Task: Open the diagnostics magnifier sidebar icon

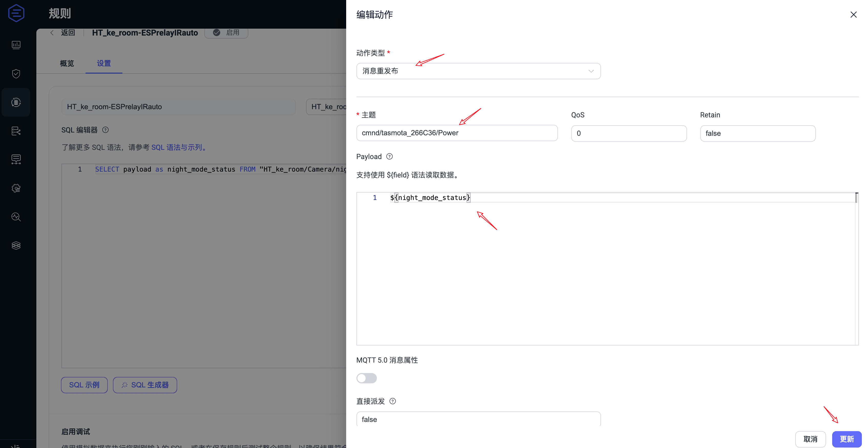Action: click(x=16, y=217)
